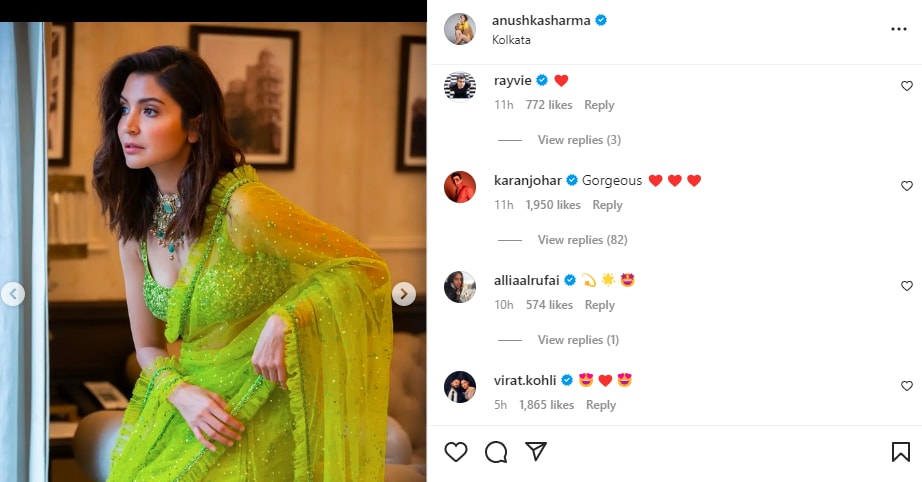Like karanjohar's Gorgeous comment
The width and height of the screenshot is (922, 482).
point(907,186)
